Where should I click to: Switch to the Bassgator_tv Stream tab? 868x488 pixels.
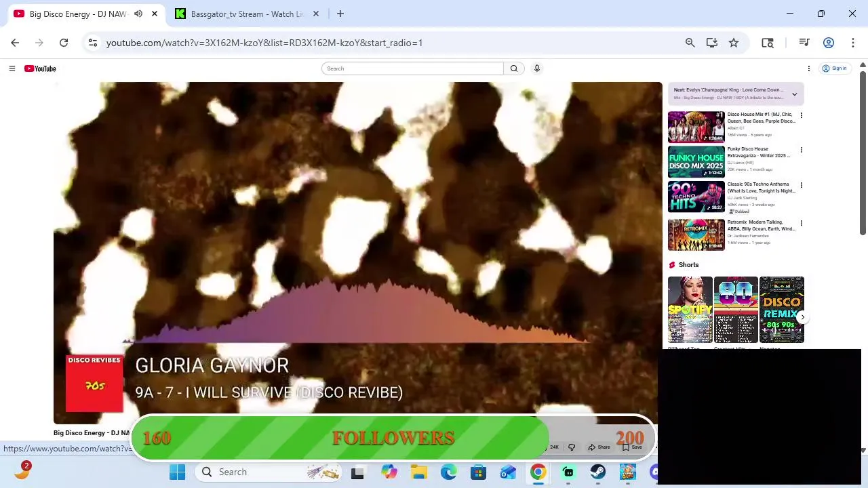pyautogui.click(x=247, y=14)
